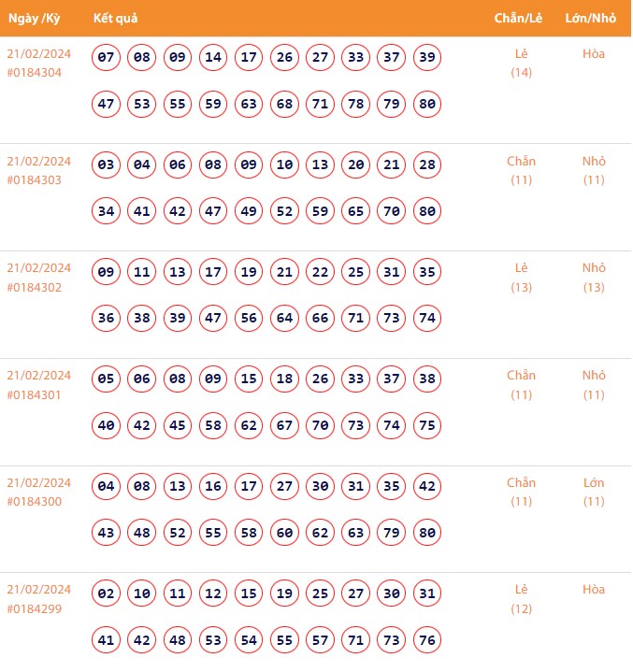Select number ball 65 in draw #0184303
Viewport: 633px width, 672px height.
[356, 211]
